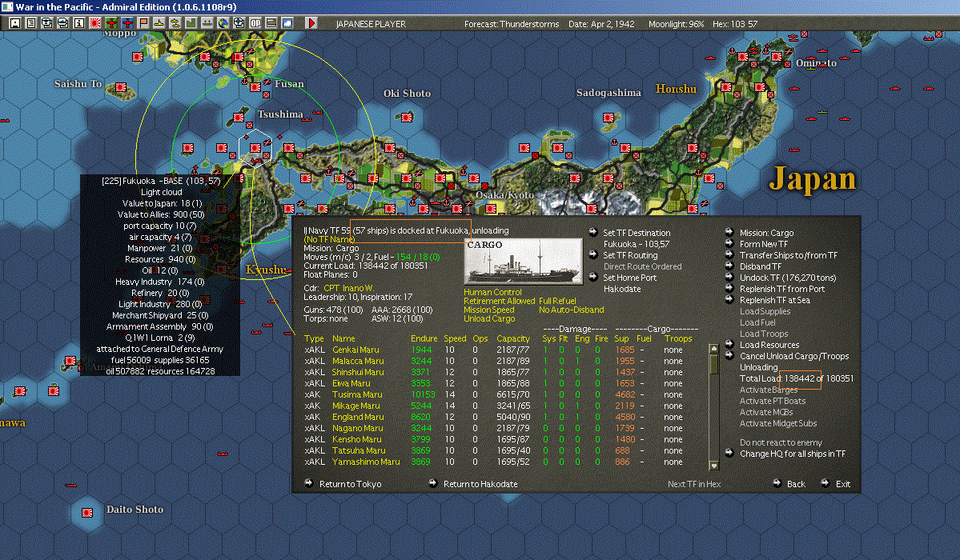The height and width of the screenshot is (560, 960).
Task: Click arrow beside Set TF Destination
Action: pos(593,232)
